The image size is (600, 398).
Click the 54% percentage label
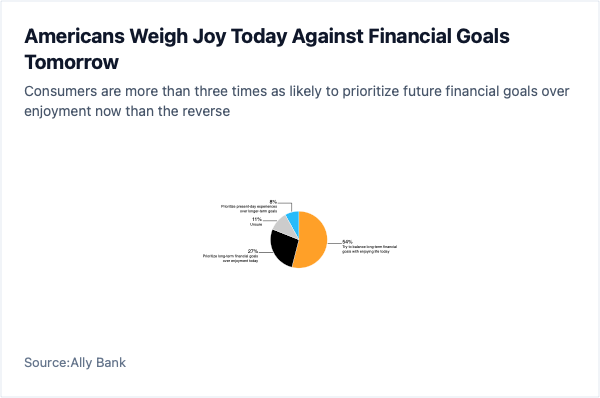click(347, 242)
